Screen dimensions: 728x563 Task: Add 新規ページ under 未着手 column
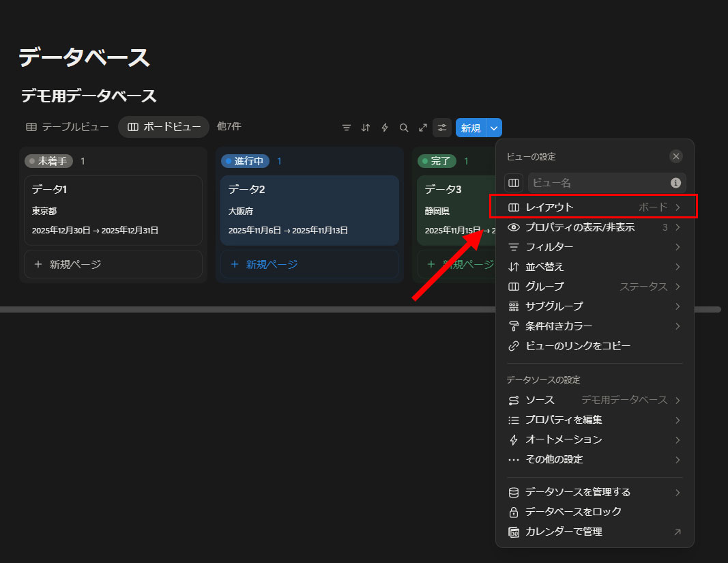coord(113,264)
